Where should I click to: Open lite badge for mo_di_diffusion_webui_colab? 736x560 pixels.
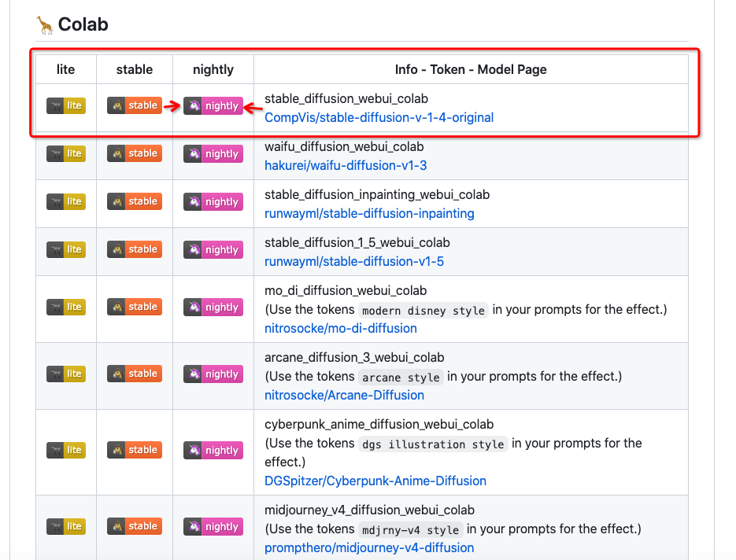(66, 307)
